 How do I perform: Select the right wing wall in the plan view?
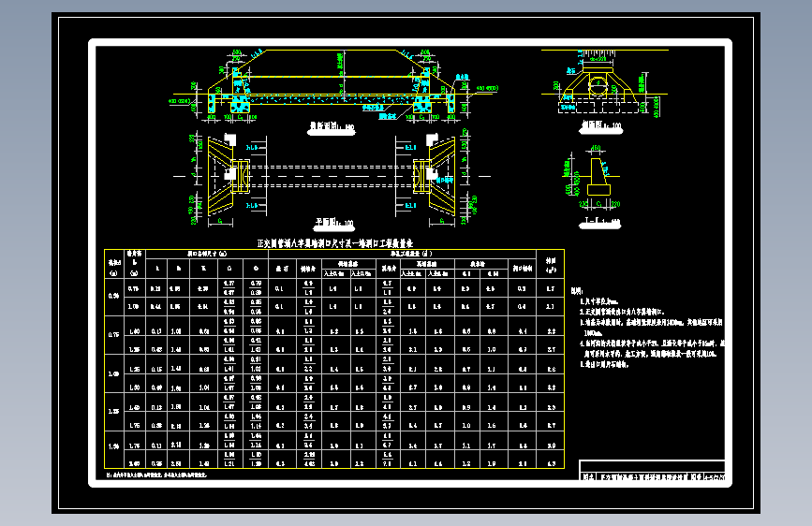pos(442,176)
